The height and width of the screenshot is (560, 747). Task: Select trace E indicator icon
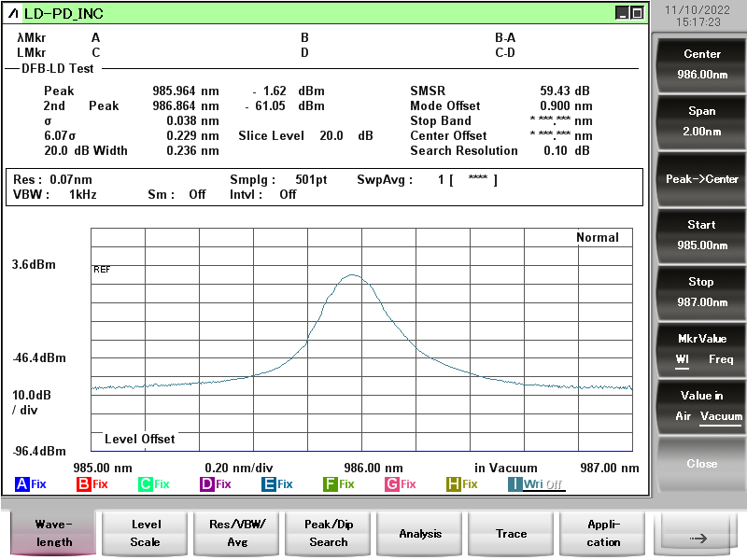click(269, 484)
